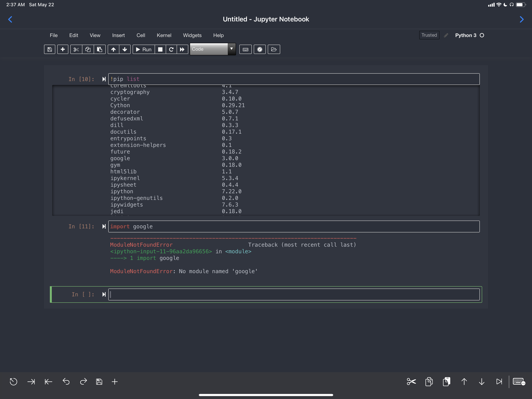Run cell 11 with its step icon
This screenshot has height=399, width=532.
(104, 226)
